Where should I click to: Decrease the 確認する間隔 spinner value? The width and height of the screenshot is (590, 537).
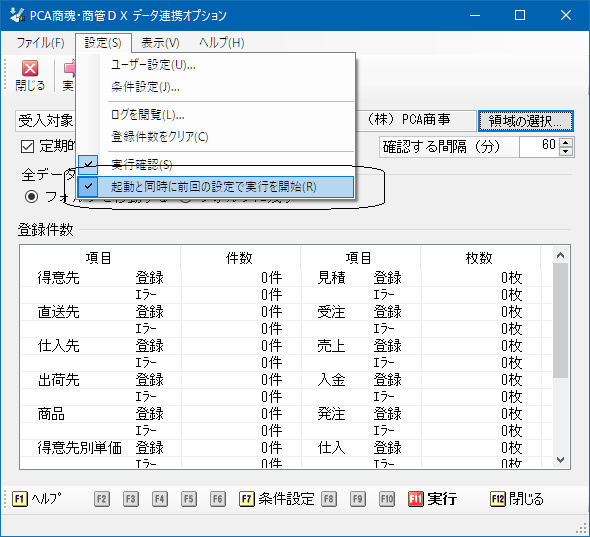(x=566, y=152)
